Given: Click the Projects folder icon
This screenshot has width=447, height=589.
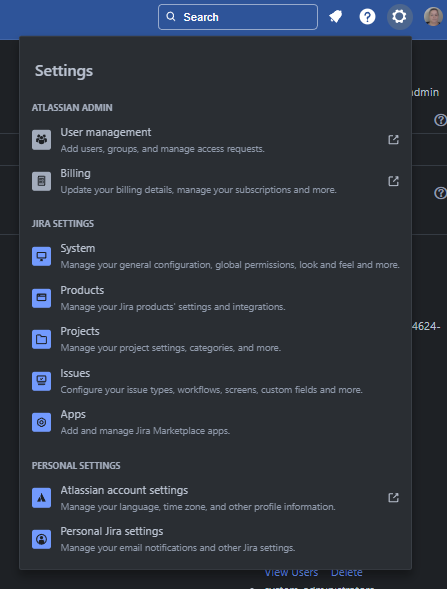Looking at the screenshot, I should point(41,339).
